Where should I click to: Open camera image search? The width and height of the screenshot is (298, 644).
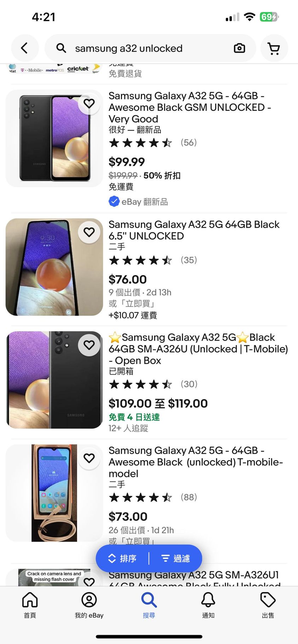click(239, 48)
